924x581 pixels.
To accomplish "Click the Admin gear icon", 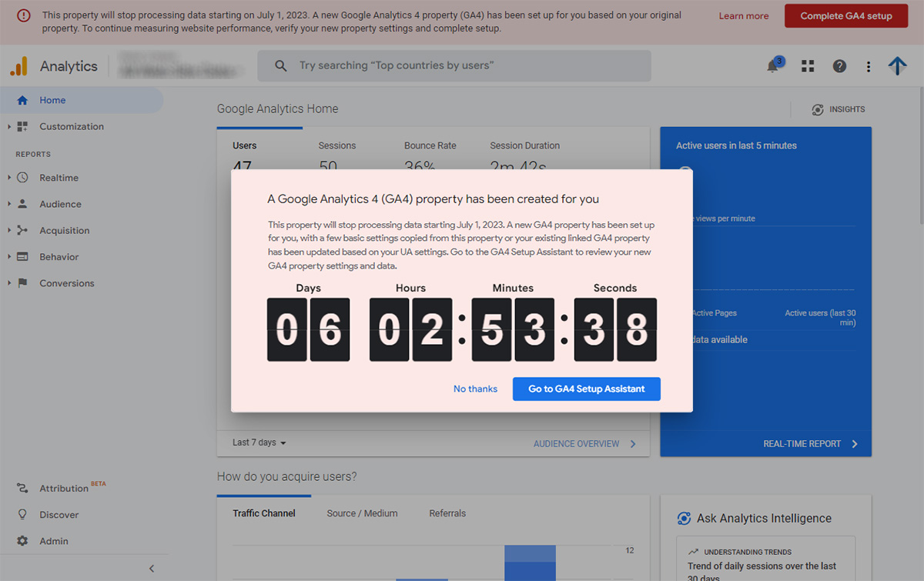I will pyautogui.click(x=22, y=541).
